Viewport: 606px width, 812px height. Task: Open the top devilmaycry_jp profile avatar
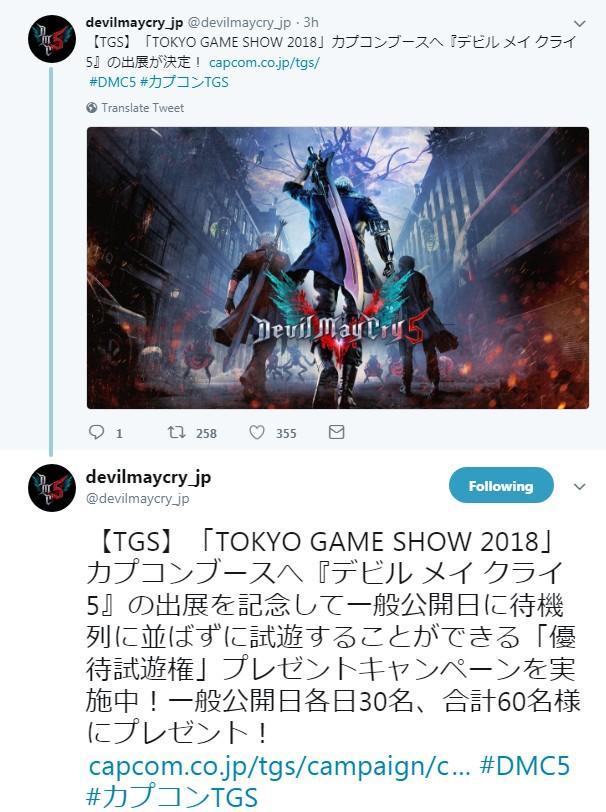52,39
